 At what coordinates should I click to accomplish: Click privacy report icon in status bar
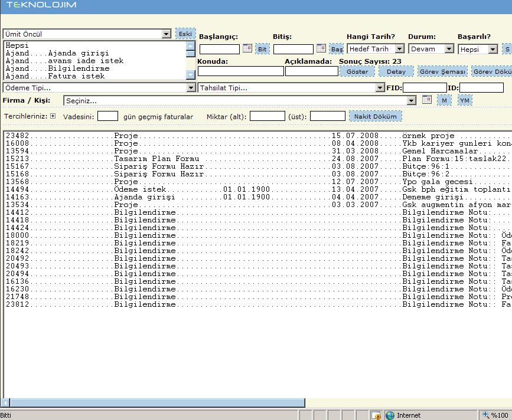376,415
